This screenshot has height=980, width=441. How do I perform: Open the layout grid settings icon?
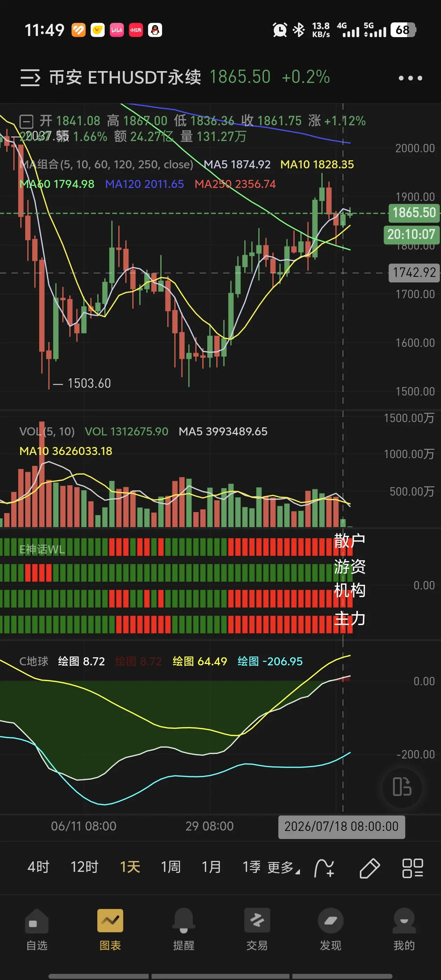[x=413, y=868]
